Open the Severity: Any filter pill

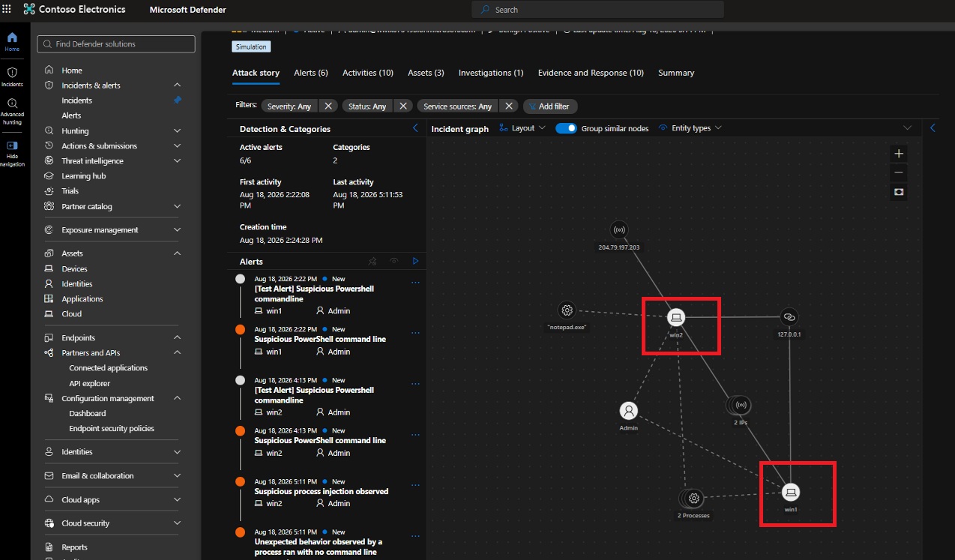(x=289, y=106)
